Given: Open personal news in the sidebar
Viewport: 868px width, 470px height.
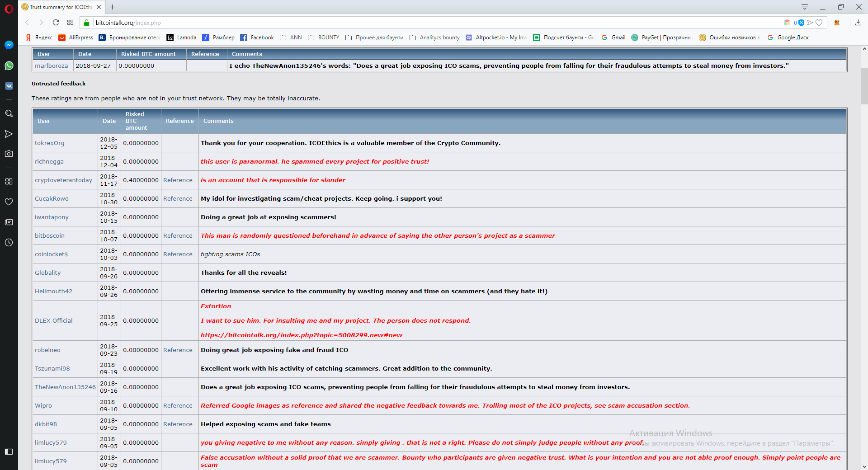Looking at the screenshot, I should tap(9, 222).
